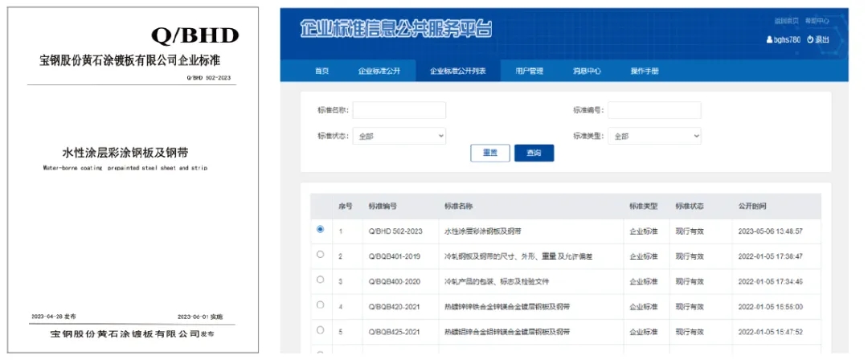The image size is (868, 360).
Task: Click the 退出 logout power icon
Action: pyautogui.click(x=810, y=39)
